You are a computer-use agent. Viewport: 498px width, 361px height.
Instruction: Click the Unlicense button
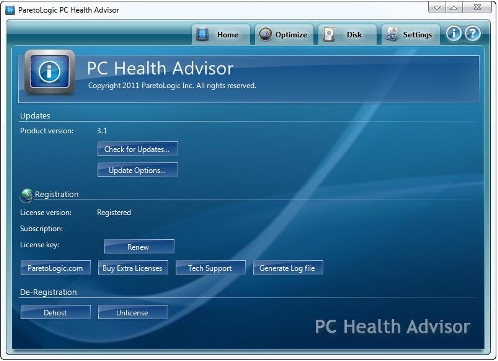coord(133,312)
